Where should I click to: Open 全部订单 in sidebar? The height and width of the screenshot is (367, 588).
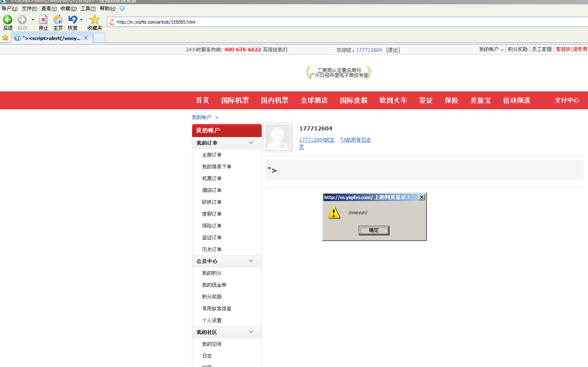coord(212,155)
